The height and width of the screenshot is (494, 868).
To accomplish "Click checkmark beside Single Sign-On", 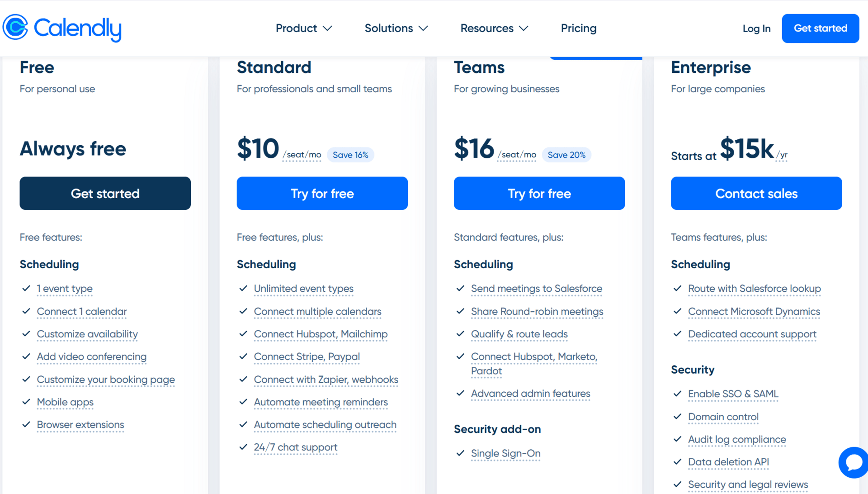I will (x=460, y=453).
